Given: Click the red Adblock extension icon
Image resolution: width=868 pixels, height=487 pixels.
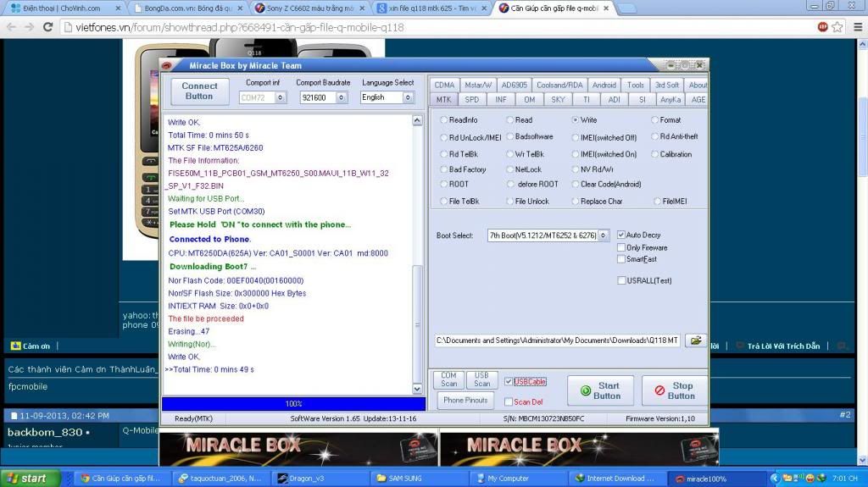Looking at the screenshot, I should tap(822, 26).
